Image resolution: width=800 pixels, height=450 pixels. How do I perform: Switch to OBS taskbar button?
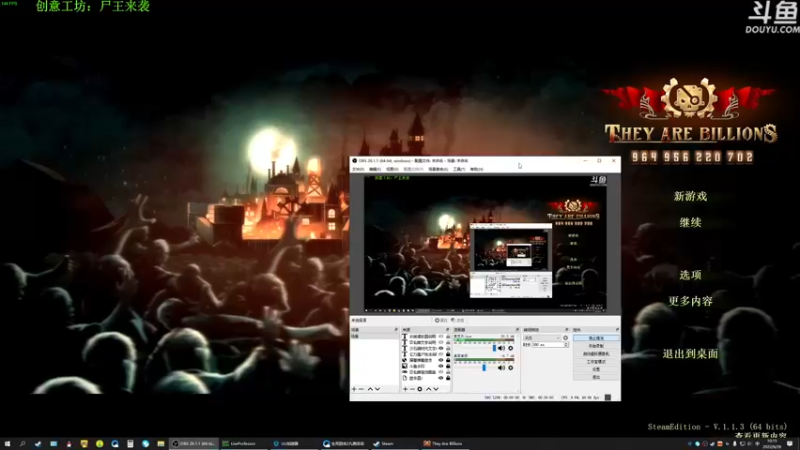[x=194, y=444]
